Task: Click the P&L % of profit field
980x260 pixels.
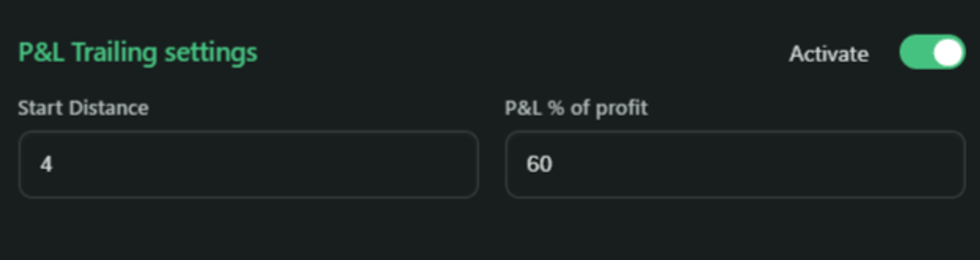Action: [735, 165]
